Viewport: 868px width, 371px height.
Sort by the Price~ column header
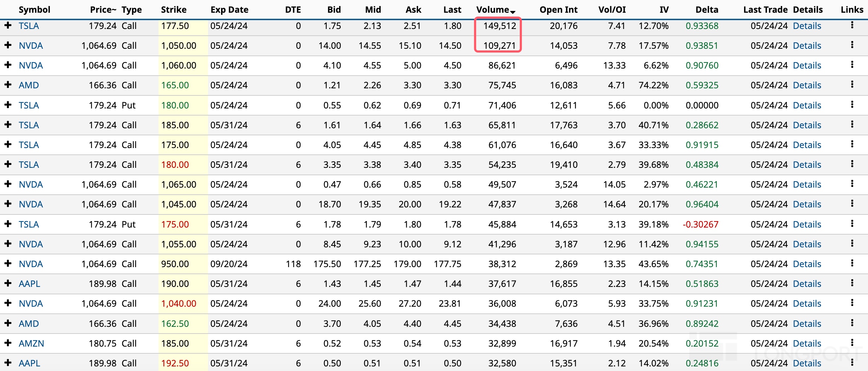(103, 10)
